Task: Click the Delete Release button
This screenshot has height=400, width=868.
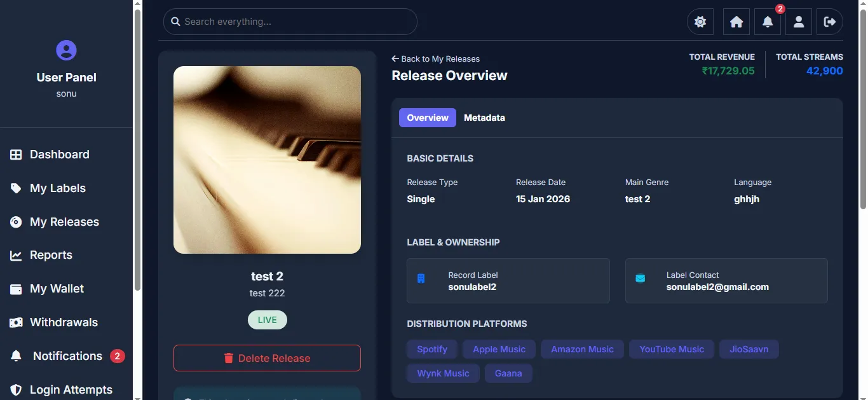Action: coord(267,358)
